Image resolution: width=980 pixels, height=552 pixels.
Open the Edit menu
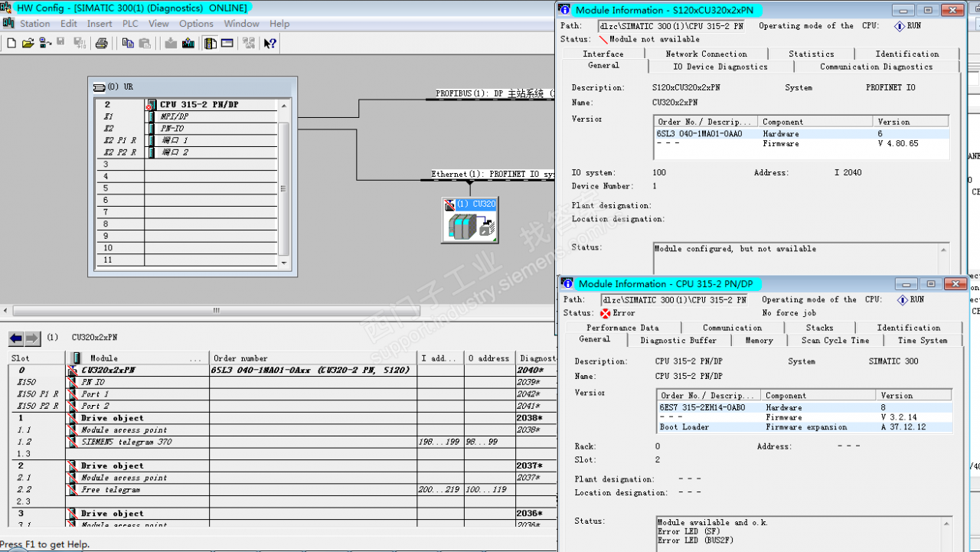pyautogui.click(x=69, y=24)
